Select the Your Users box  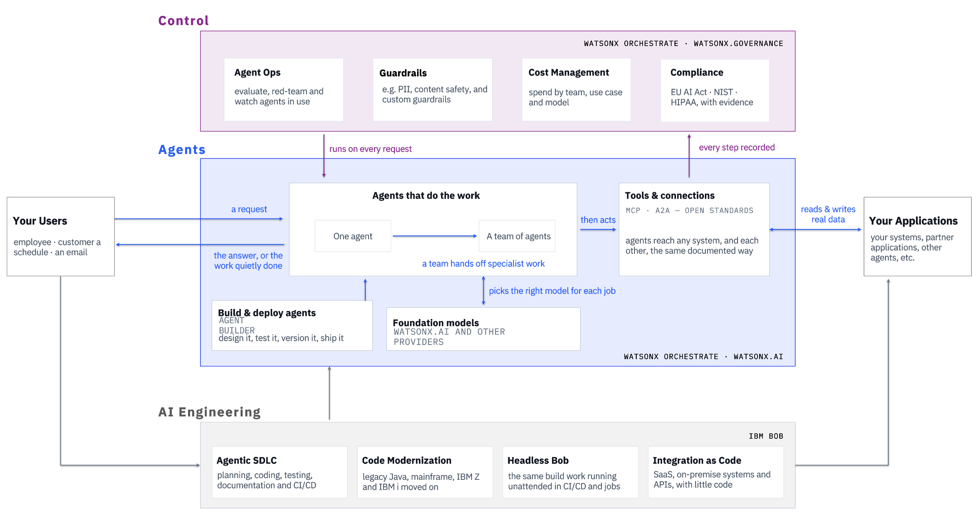pyautogui.click(x=61, y=236)
